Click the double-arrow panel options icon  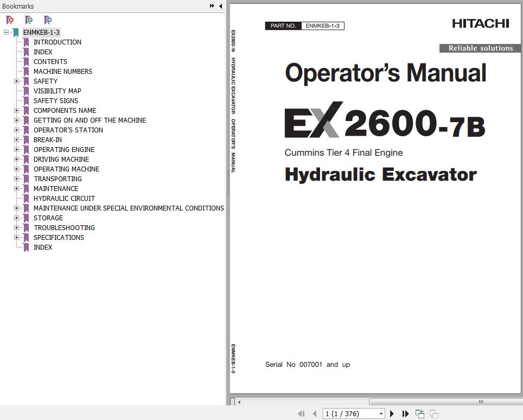(212, 6)
